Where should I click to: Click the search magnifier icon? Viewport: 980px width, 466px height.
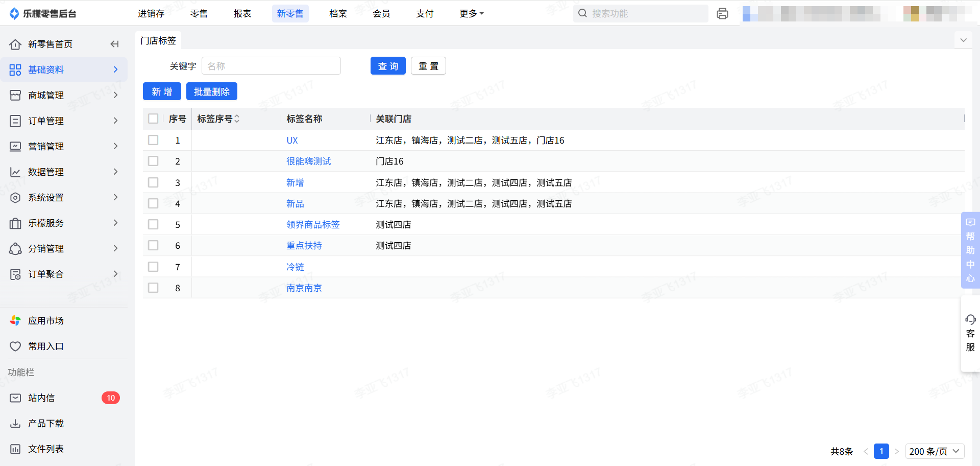point(582,13)
